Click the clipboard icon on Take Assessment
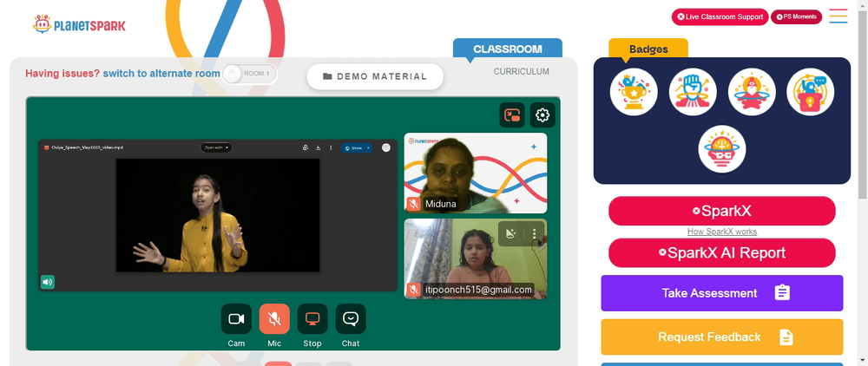Viewport: 868px width, 366px height. pos(782,293)
